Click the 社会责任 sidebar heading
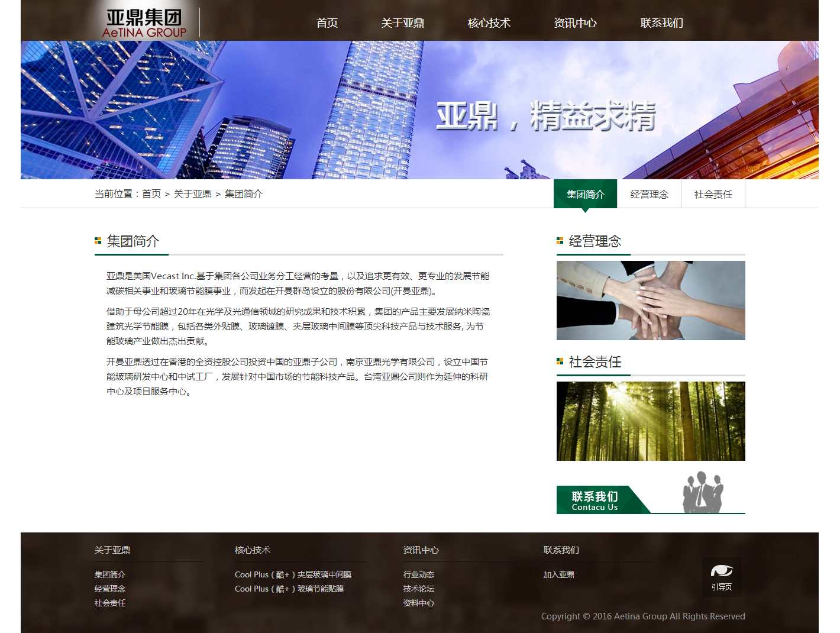Screen dimensions: 840x633 (x=595, y=362)
